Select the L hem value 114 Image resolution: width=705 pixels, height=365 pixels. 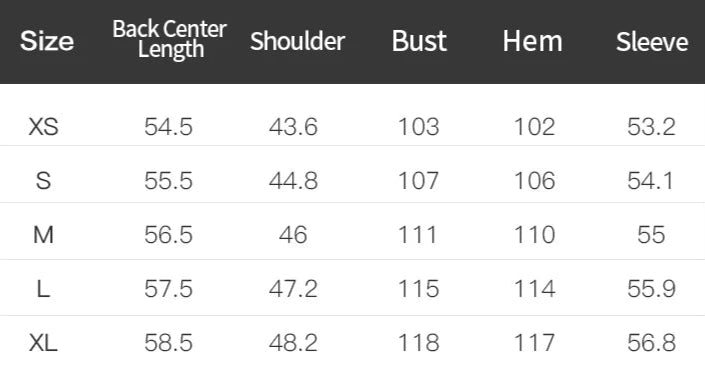click(535, 289)
